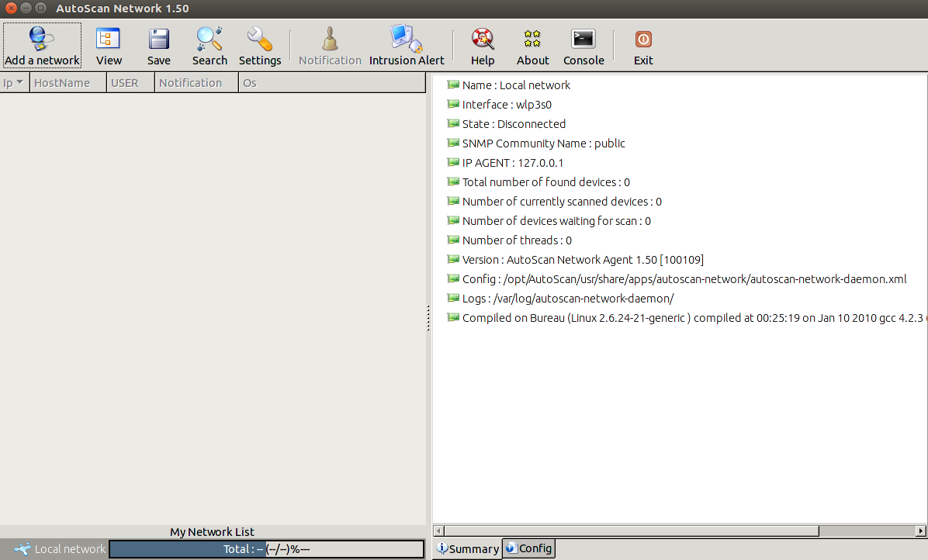Click the icon beside Interface : wlp3s0
The image size is (928, 560).
click(x=453, y=104)
